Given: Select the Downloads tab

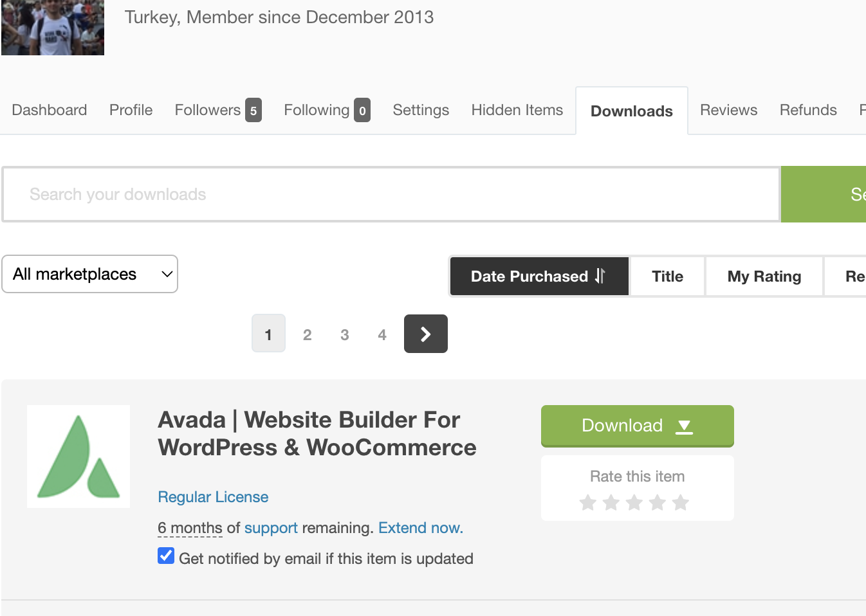Looking at the screenshot, I should [x=632, y=111].
